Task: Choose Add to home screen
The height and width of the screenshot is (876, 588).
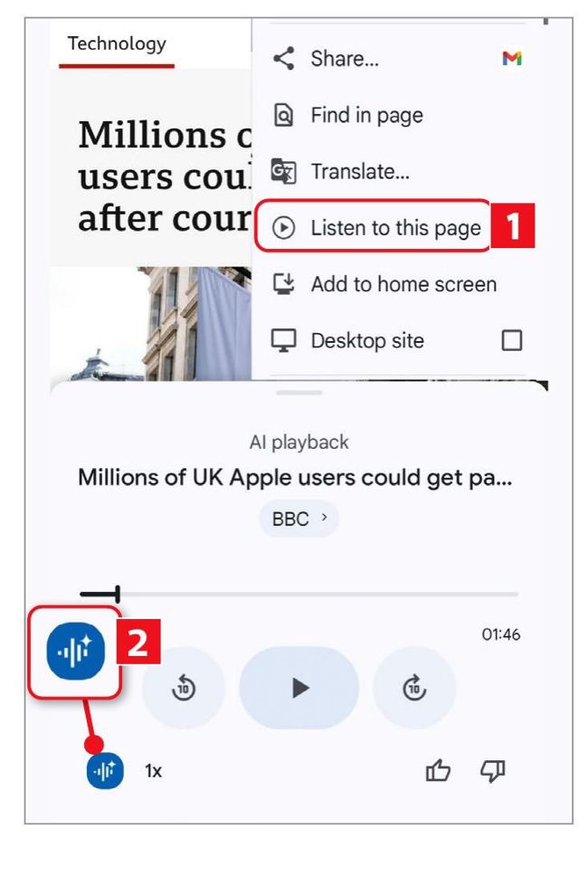Action: (384, 284)
